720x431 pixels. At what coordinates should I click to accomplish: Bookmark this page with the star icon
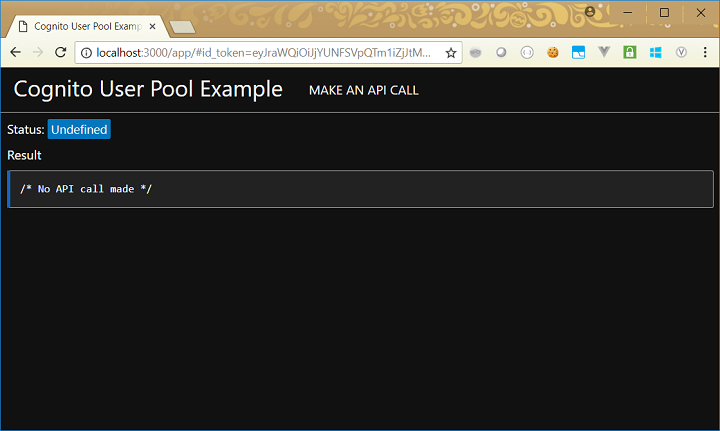tap(451, 52)
